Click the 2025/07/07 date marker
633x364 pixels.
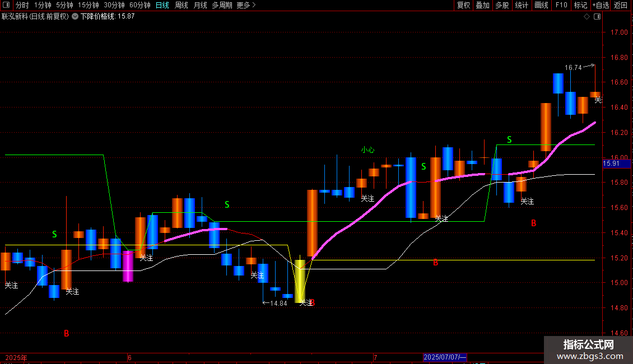point(445,357)
